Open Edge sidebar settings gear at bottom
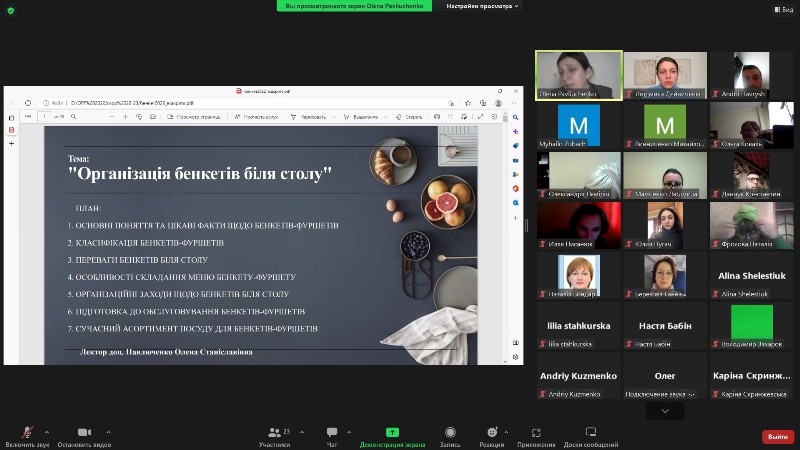 pyautogui.click(x=515, y=357)
